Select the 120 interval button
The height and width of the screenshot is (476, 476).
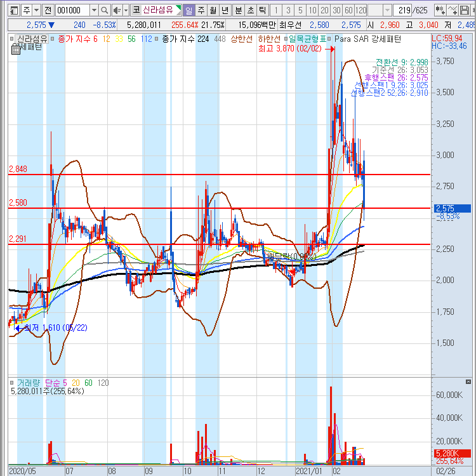pos(361,11)
